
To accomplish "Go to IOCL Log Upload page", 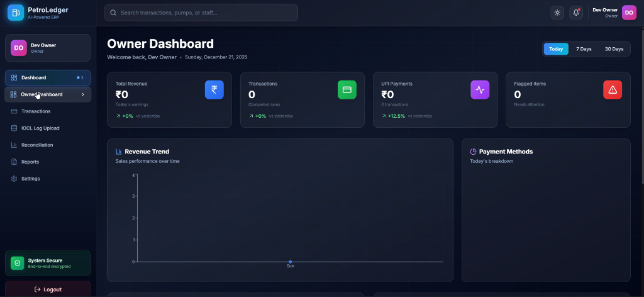I will click(x=40, y=128).
